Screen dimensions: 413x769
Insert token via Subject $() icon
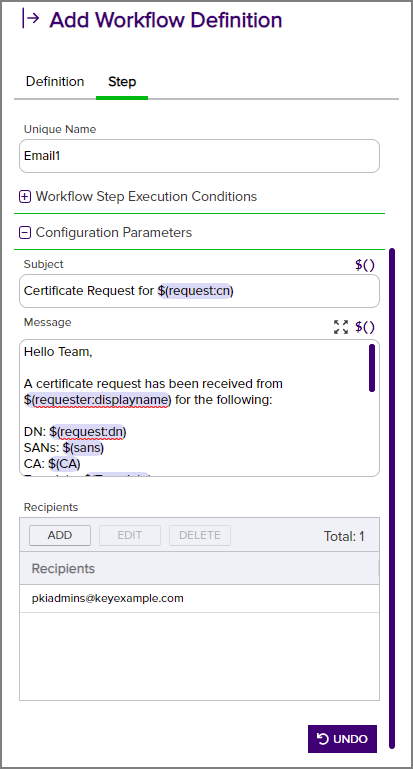click(x=364, y=265)
